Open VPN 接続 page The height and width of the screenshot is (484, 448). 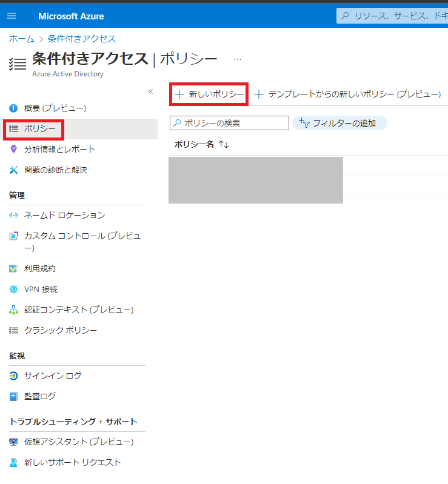[41, 289]
